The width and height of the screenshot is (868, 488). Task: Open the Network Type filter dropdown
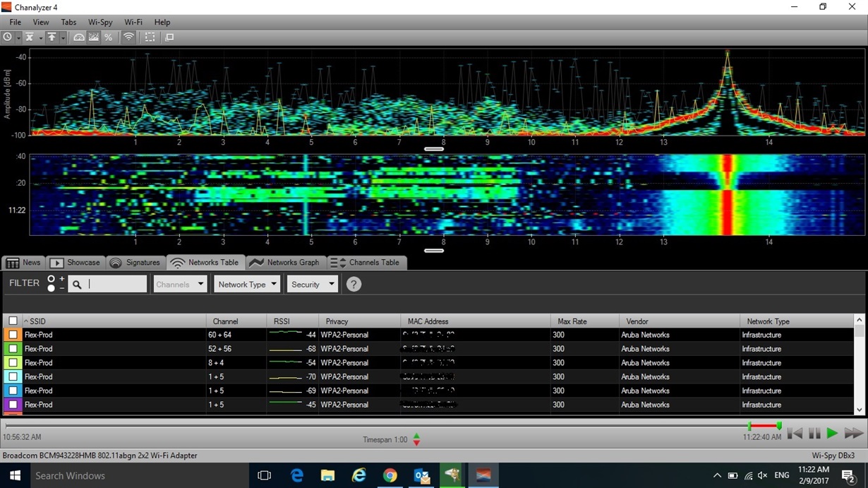coord(247,284)
